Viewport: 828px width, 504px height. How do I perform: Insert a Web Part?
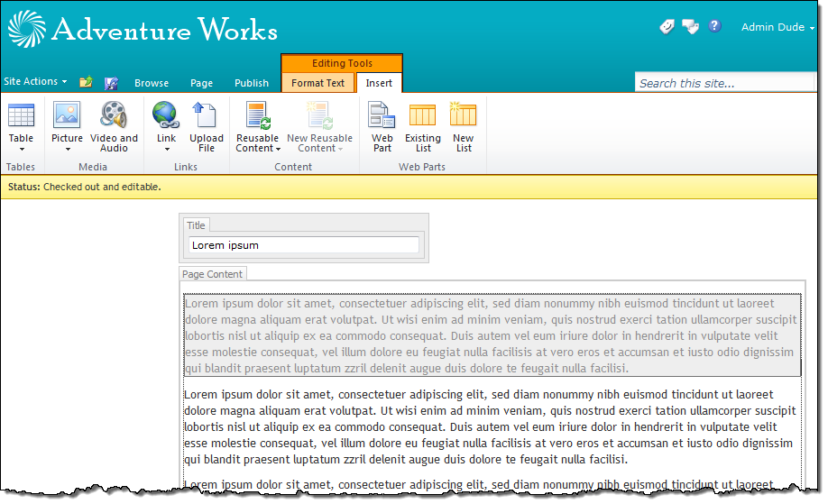pos(382,126)
